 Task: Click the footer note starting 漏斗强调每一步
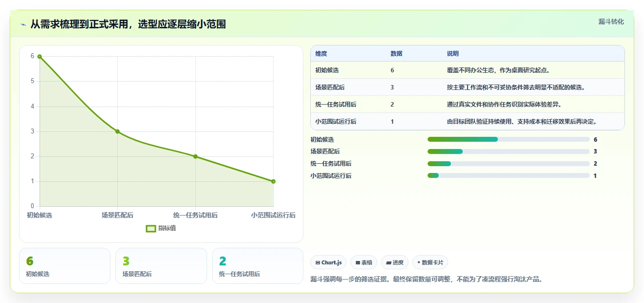[427, 280]
